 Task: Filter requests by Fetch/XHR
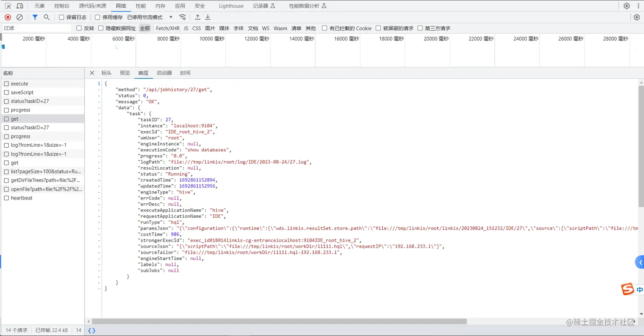[x=168, y=28]
